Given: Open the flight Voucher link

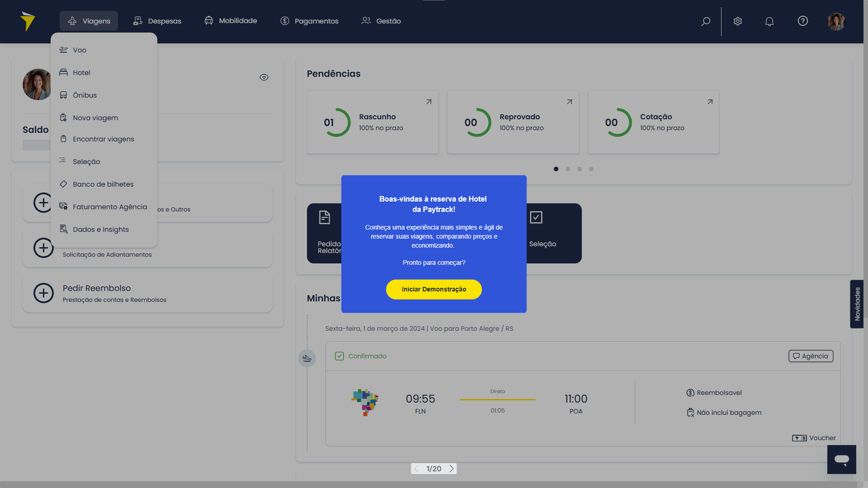Looking at the screenshot, I should coord(814,438).
